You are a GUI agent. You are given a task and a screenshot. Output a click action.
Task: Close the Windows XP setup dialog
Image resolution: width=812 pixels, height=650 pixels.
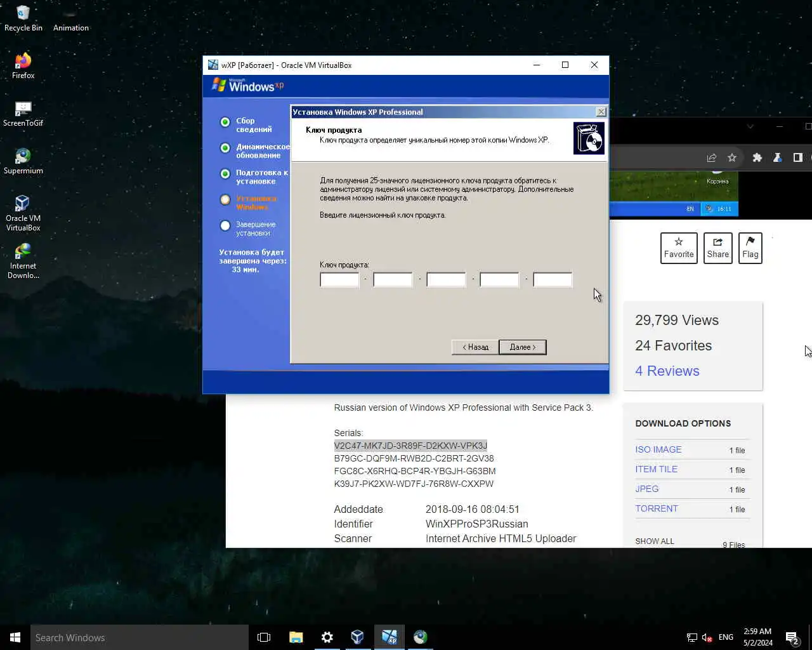coord(601,112)
